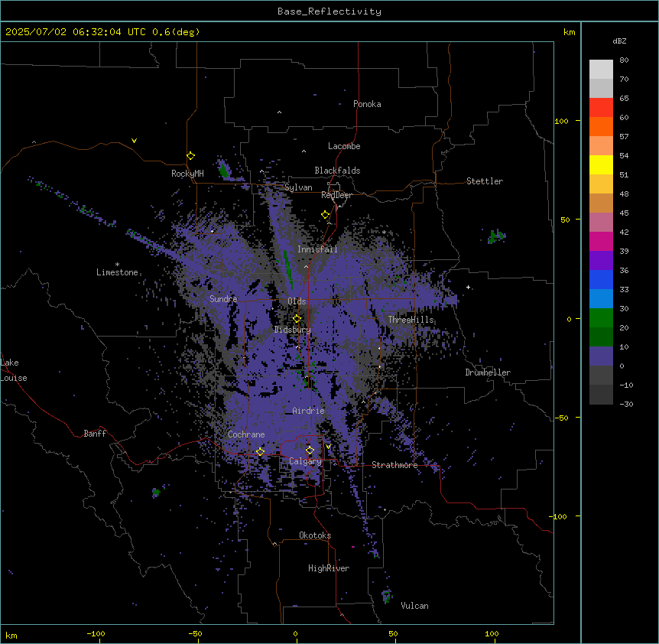The height and width of the screenshot is (644, 659).
Task: Click the green echo patch southeast of Stettler
Action: point(496,236)
